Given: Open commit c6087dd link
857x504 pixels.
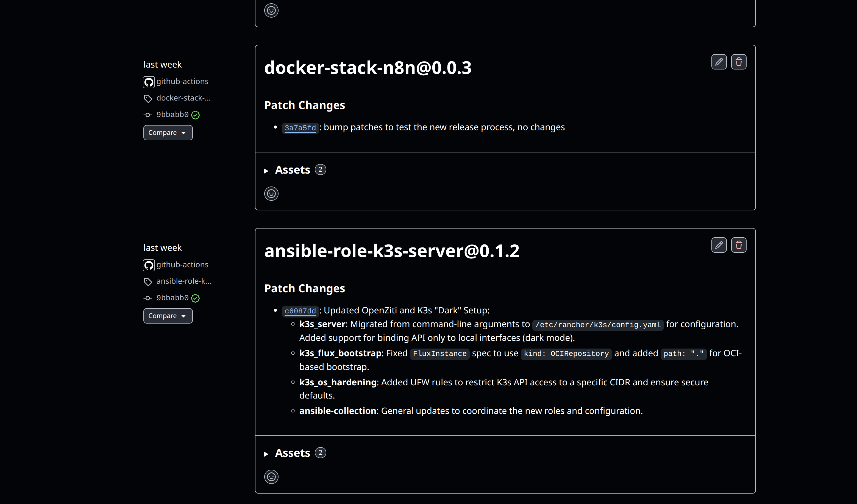Looking at the screenshot, I should coord(300,311).
